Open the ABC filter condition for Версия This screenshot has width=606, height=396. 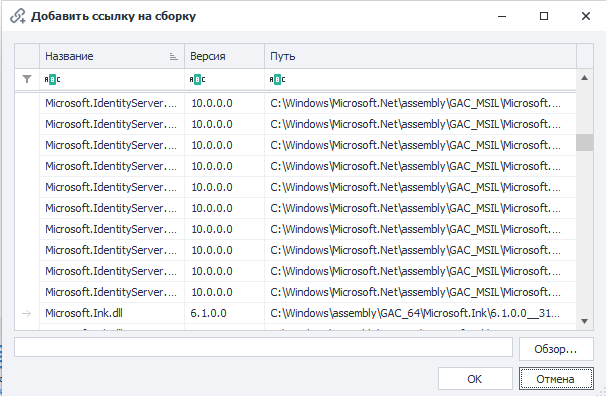197,80
